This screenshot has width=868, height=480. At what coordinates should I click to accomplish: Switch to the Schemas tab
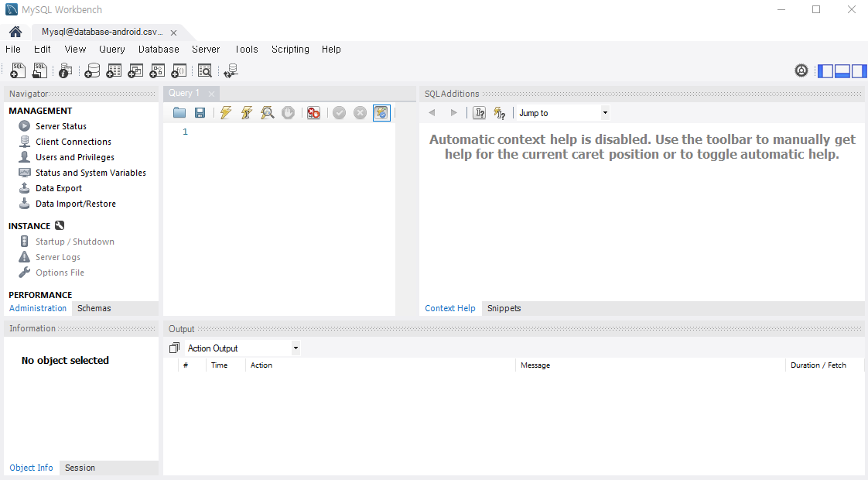point(94,308)
